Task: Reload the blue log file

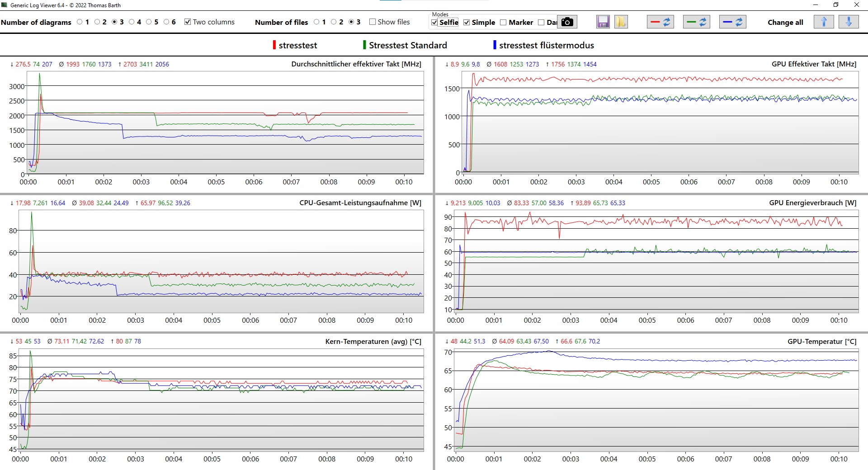Action: pos(732,22)
